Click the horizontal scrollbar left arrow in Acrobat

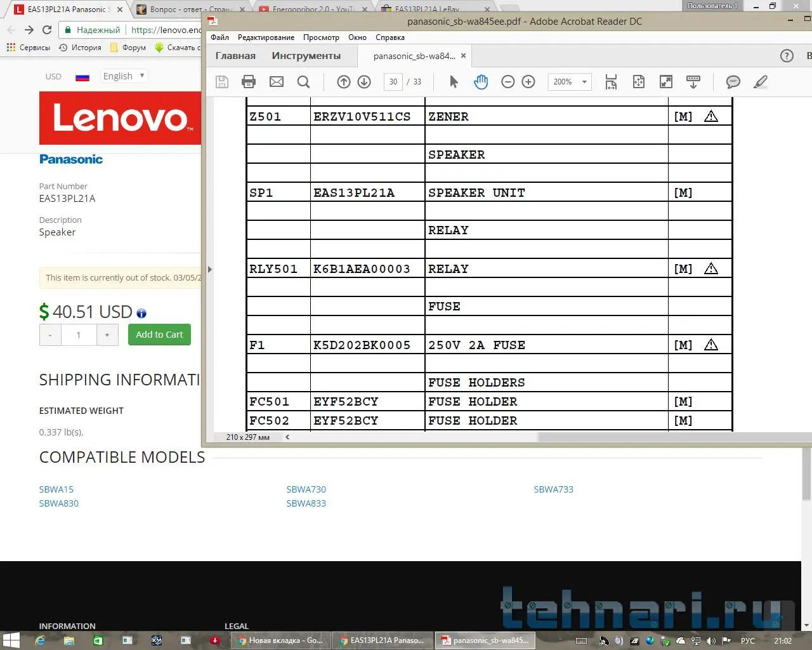(x=287, y=437)
